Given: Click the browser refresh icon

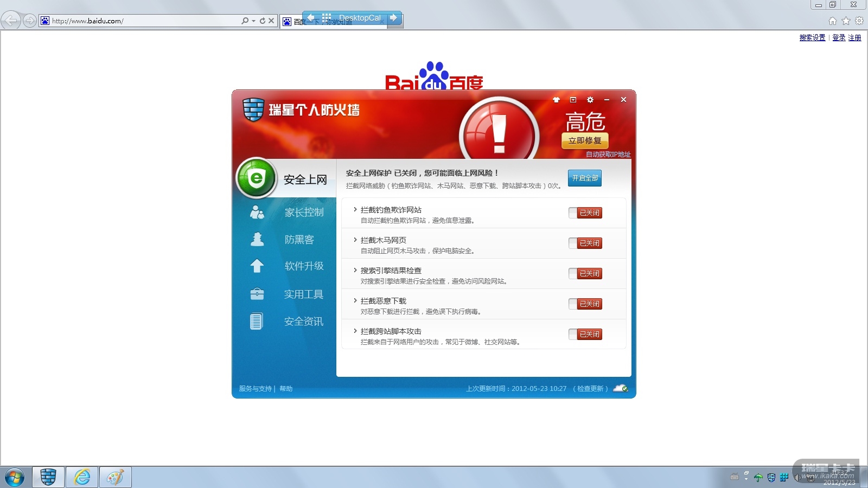Looking at the screenshot, I should (x=263, y=21).
